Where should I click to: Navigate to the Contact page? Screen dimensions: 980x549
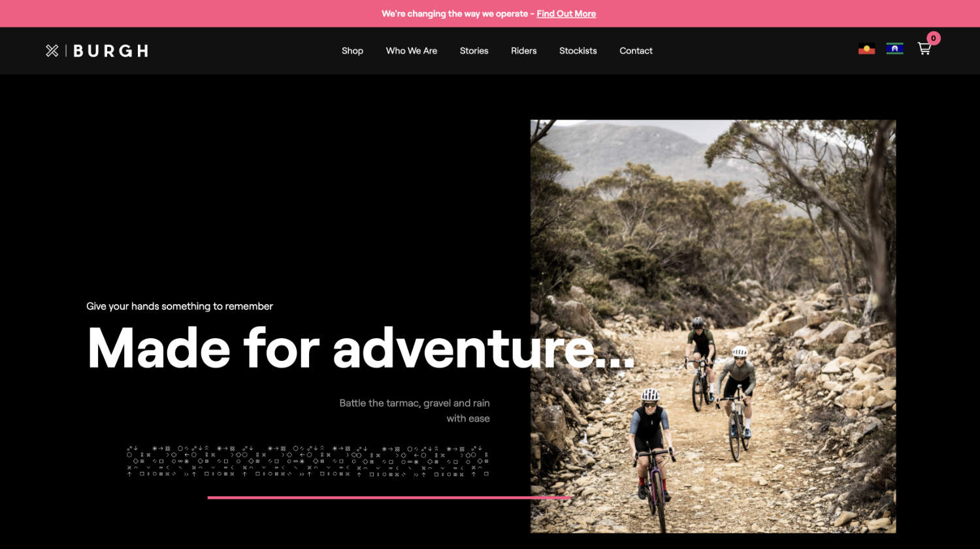point(636,51)
